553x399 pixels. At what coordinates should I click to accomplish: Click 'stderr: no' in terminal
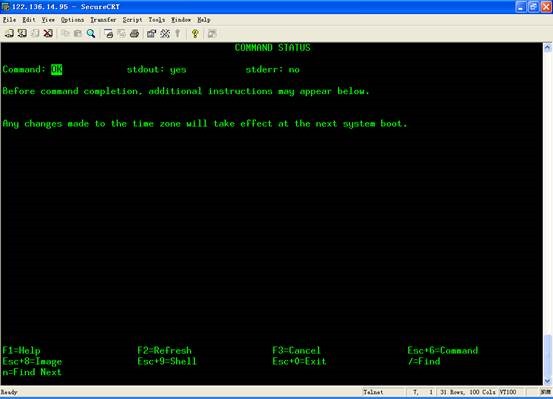[x=273, y=69]
